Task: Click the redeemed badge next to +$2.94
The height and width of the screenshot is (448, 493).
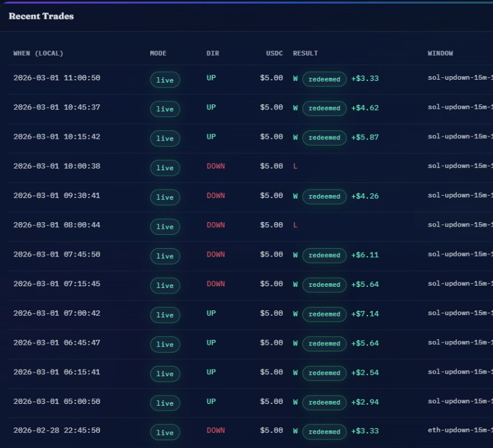Action: (325, 402)
